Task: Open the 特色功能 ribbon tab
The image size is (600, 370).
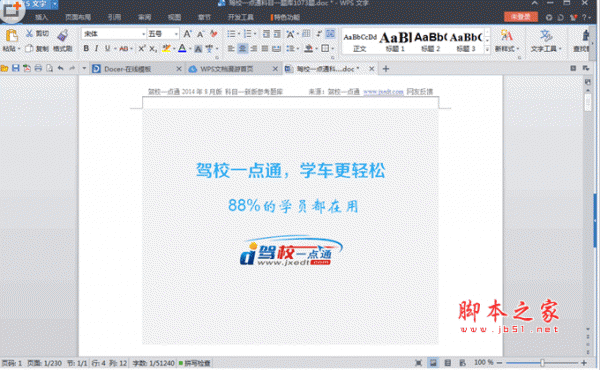Action: click(285, 17)
